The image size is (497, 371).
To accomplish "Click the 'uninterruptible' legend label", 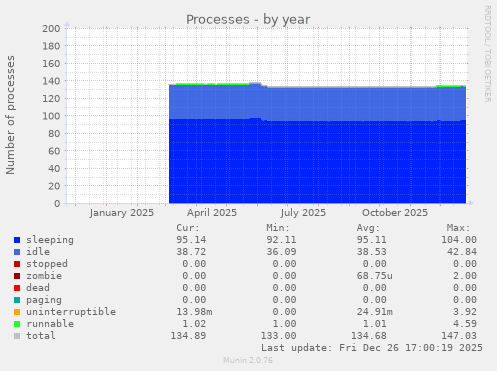I will pos(71,312).
